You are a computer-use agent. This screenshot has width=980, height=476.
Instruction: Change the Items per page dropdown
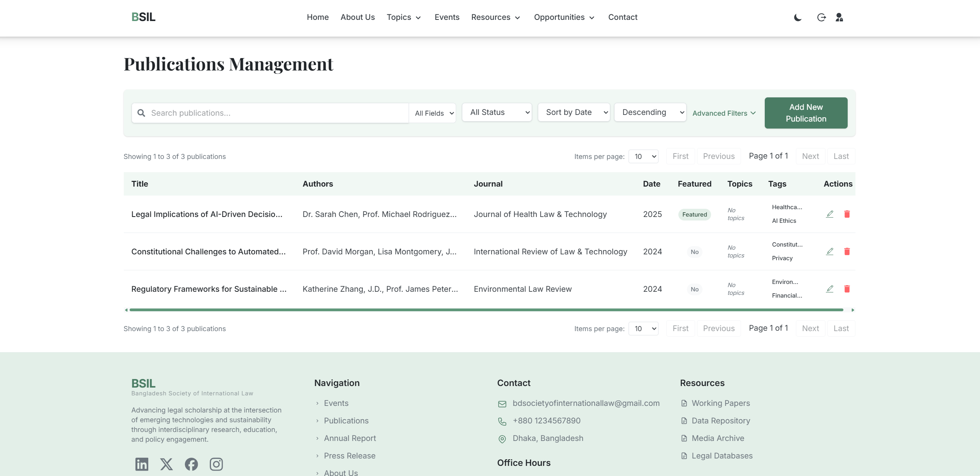(643, 156)
